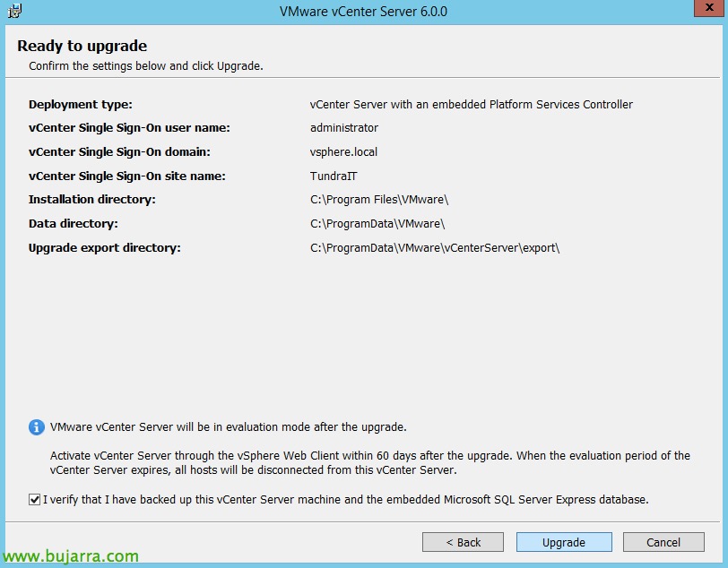Image resolution: width=728 pixels, height=568 pixels.
Task: Click the window title 'VMware vCenter Server 6.0.0'
Action: pos(363,11)
